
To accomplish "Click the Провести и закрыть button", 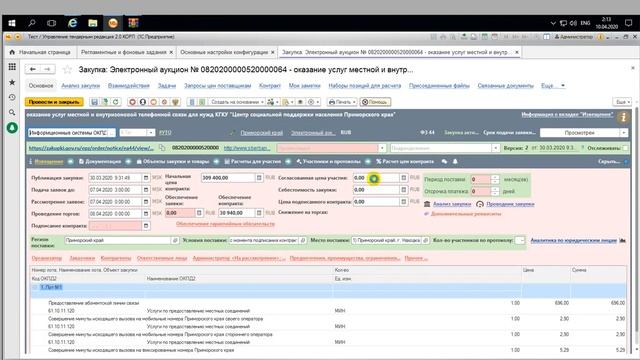I will (54, 102).
